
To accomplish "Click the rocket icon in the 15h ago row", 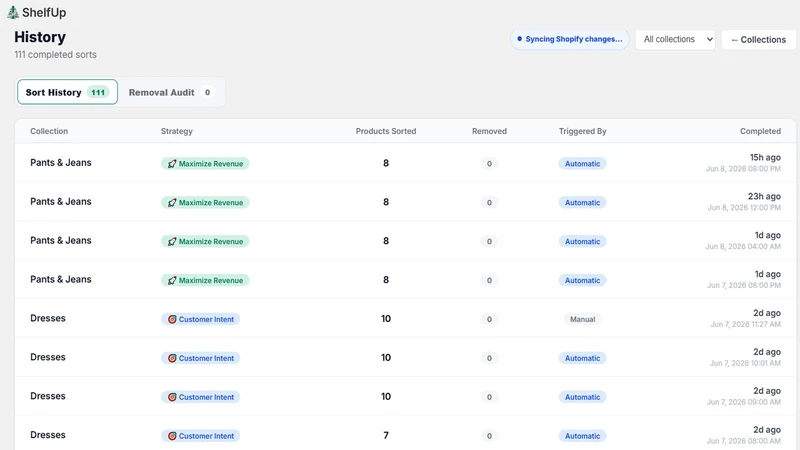I will pyautogui.click(x=172, y=164).
